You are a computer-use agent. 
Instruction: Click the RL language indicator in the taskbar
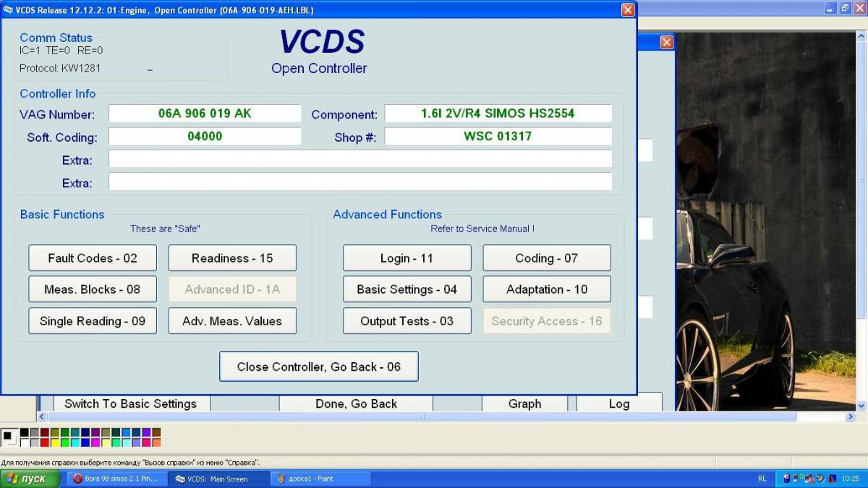pyautogui.click(x=762, y=479)
